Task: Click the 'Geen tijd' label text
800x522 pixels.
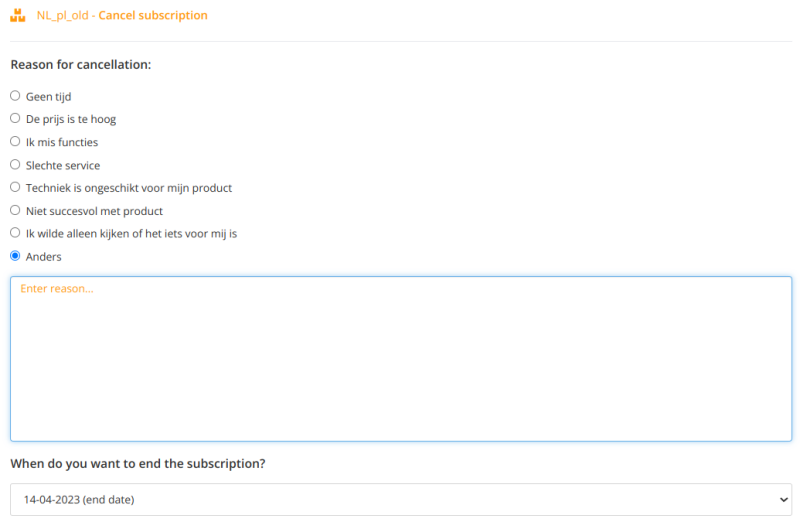Action: [48, 97]
